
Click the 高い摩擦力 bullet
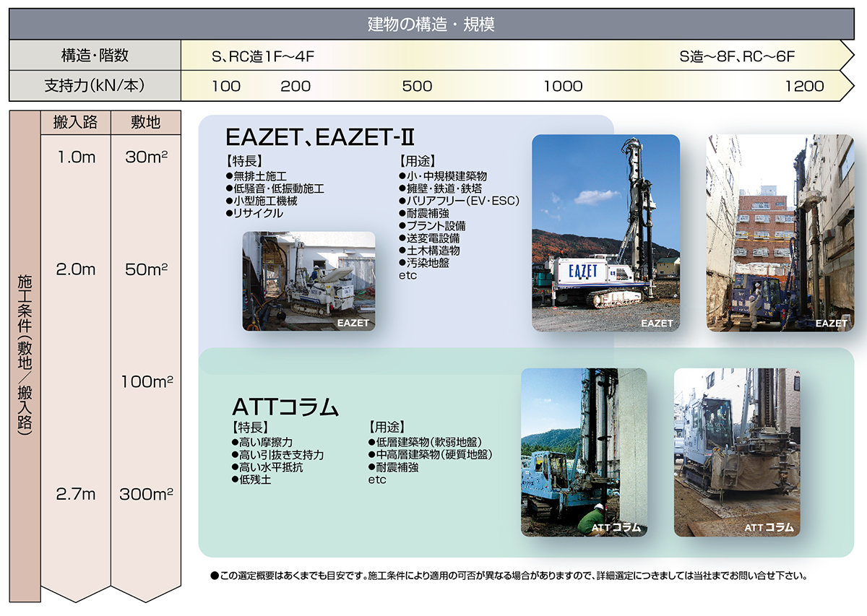pyautogui.click(x=262, y=442)
